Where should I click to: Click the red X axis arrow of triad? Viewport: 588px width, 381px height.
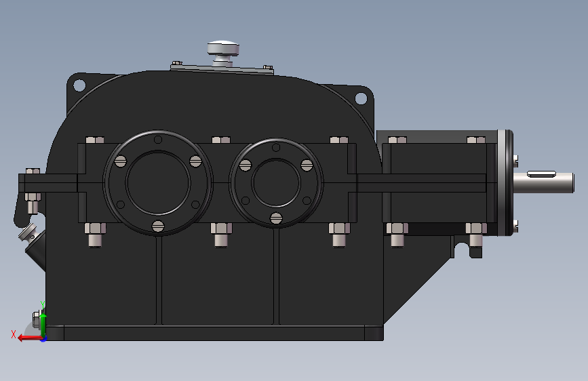click(x=29, y=338)
